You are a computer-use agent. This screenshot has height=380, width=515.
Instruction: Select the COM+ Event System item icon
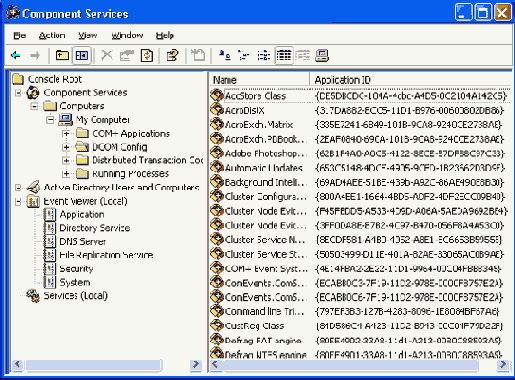click(x=217, y=268)
